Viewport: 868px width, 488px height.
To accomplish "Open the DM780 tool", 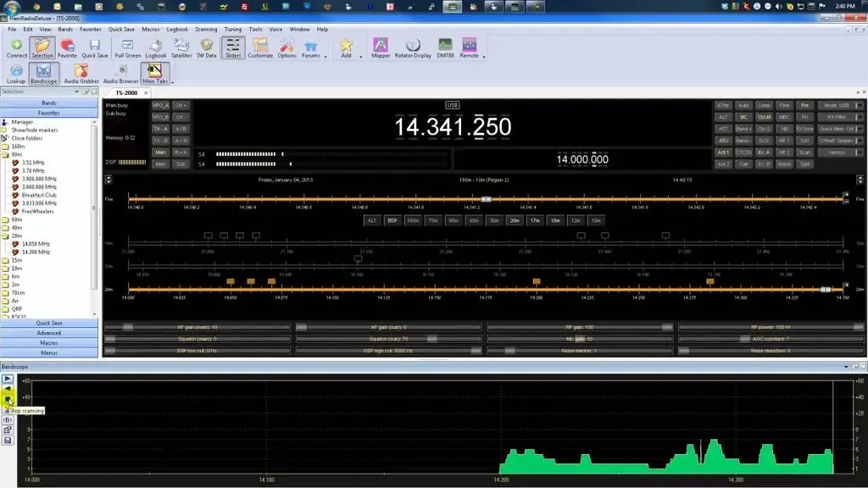I will point(445,47).
